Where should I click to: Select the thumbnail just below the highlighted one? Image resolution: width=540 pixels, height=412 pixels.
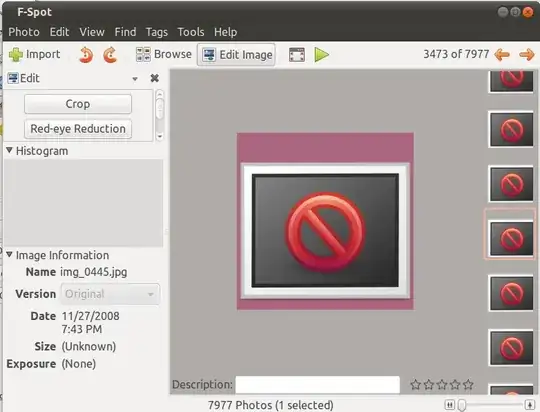[511, 293]
